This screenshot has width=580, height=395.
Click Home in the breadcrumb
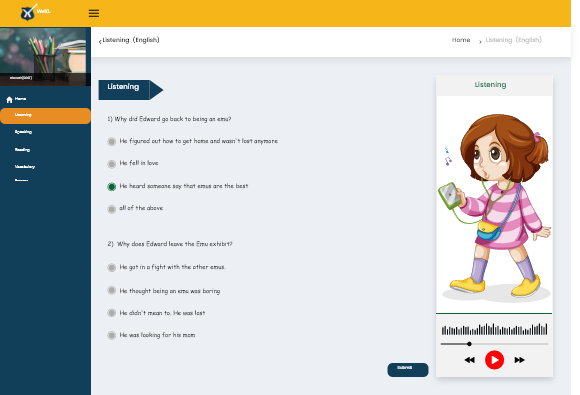tap(461, 40)
